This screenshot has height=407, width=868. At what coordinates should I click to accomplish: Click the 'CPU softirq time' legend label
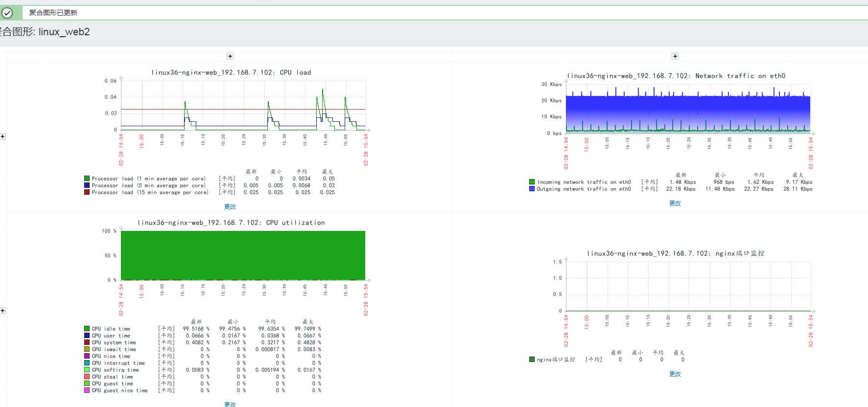[116, 370]
